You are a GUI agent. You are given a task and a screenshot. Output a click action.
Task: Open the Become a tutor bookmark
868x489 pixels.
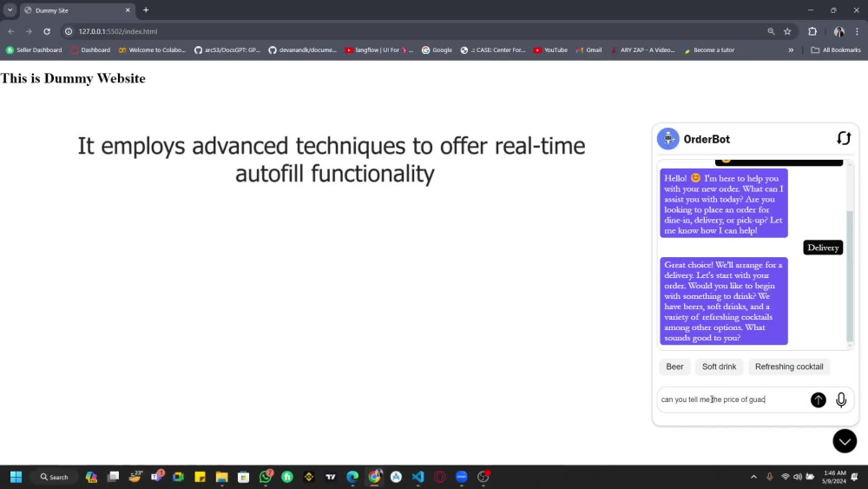coord(708,50)
